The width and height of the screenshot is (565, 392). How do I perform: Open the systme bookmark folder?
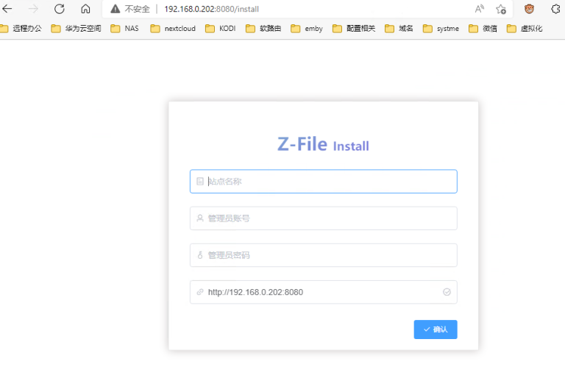click(441, 29)
